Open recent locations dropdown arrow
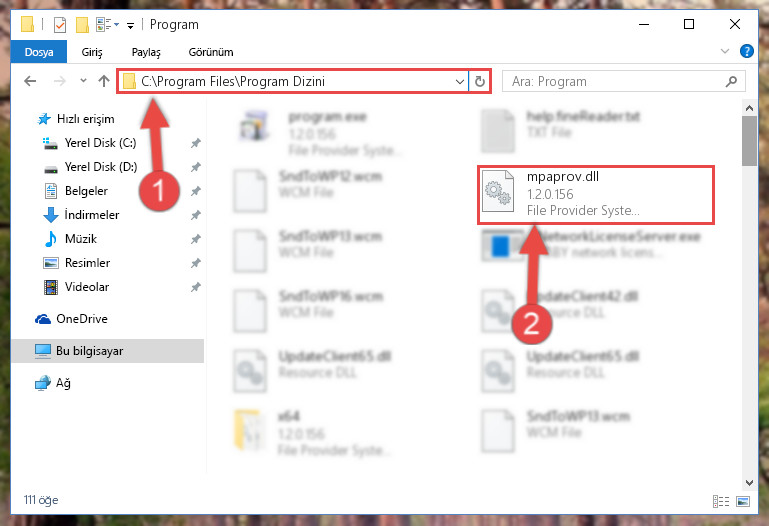Image resolution: width=769 pixels, height=526 pixels. (x=83, y=81)
